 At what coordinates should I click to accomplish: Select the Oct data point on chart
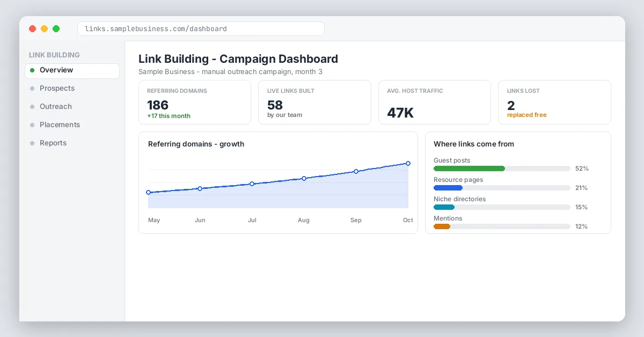point(408,163)
